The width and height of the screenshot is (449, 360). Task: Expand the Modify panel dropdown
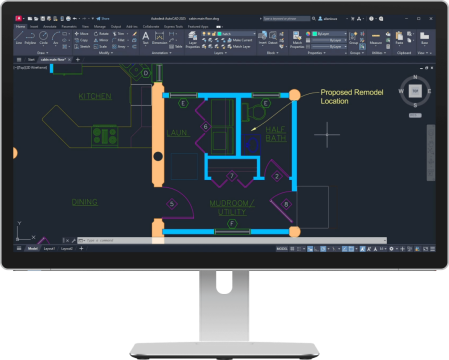(x=106, y=53)
